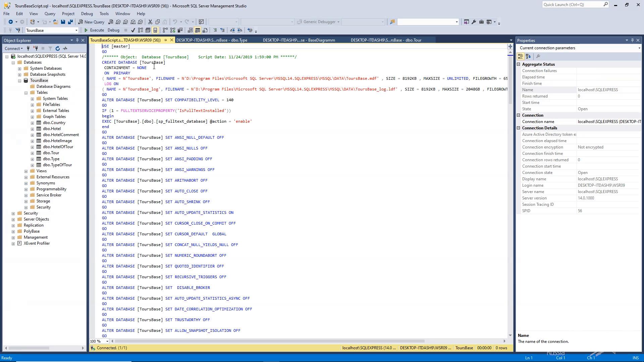Click the Database Engine Query icon
Viewport: 644px width, 362px height.
coord(111,22)
